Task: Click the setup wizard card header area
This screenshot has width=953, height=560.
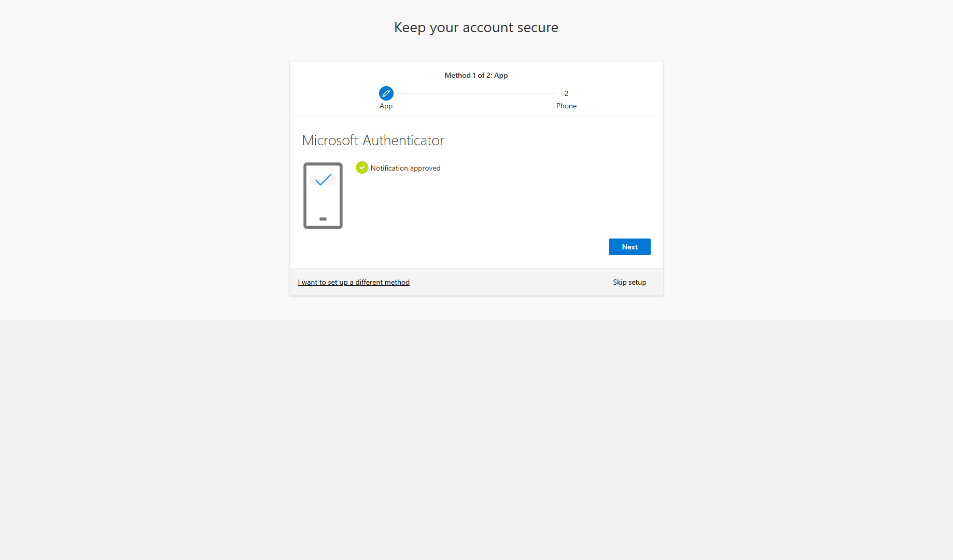Action: (476, 89)
